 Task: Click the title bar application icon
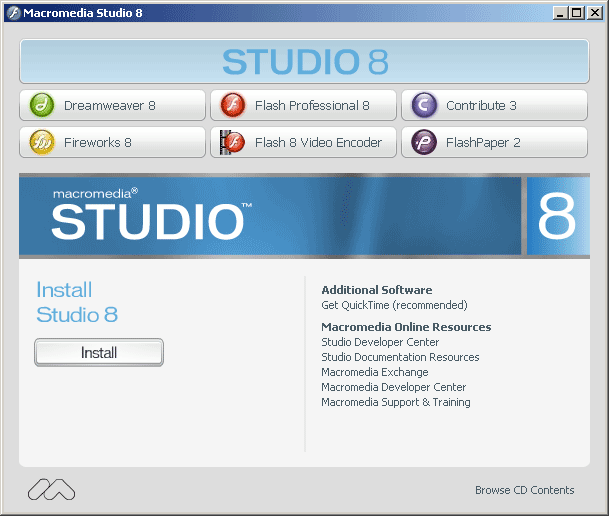(x=13, y=12)
